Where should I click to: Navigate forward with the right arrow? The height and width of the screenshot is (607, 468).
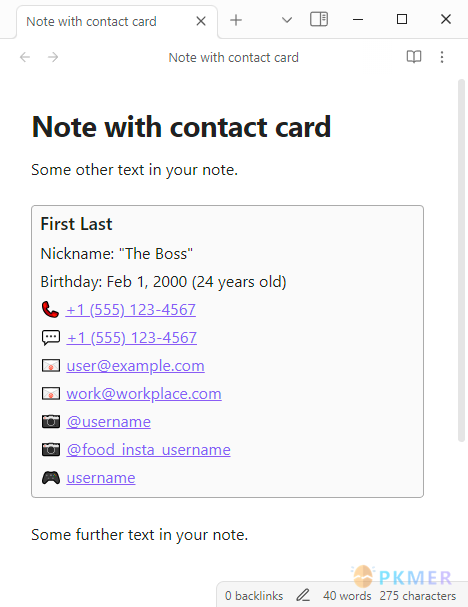pyautogui.click(x=53, y=57)
